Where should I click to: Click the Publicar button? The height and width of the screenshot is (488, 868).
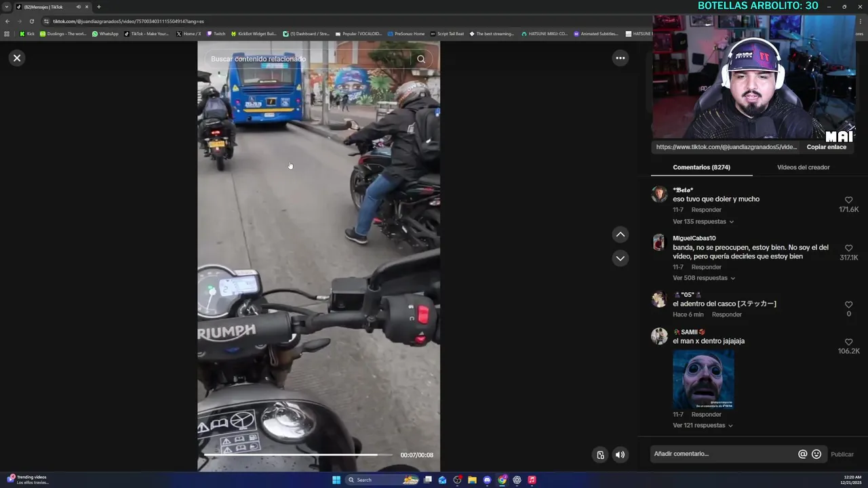point(842,454)
